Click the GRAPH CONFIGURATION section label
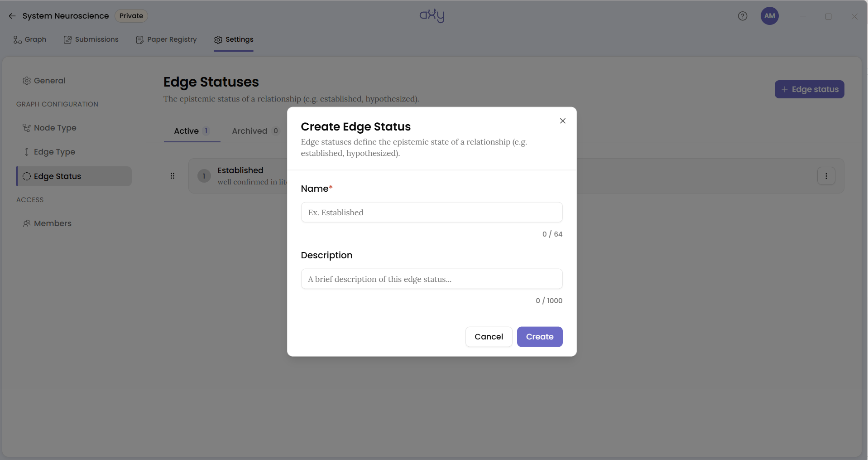The width and height of the screenshot is (868, 460). tap(57, 104)
